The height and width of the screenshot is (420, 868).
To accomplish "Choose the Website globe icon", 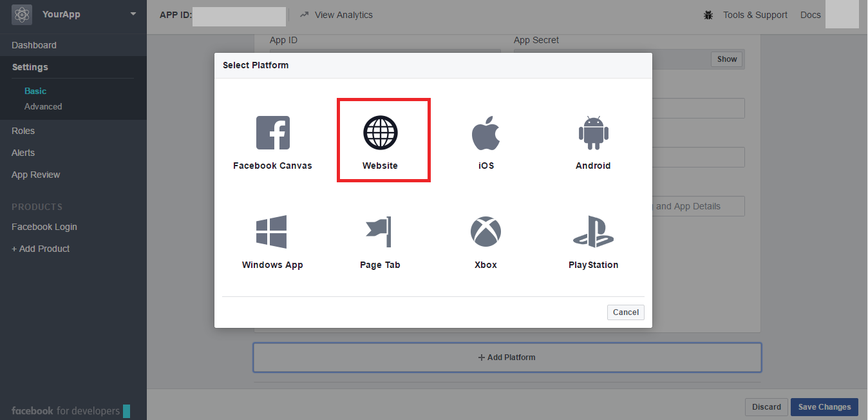I will tap(381, 133).
